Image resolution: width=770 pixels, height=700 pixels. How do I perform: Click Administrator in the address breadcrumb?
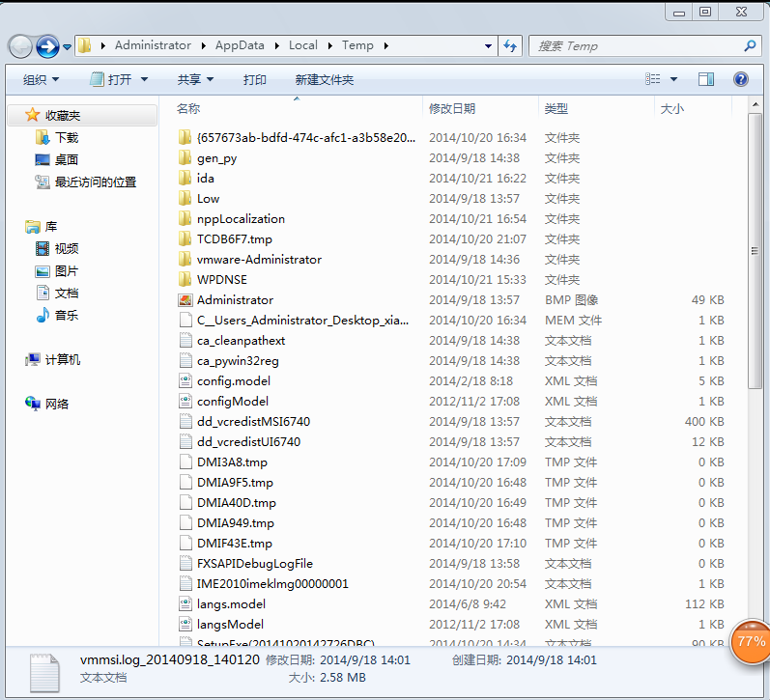click(153, 45)
